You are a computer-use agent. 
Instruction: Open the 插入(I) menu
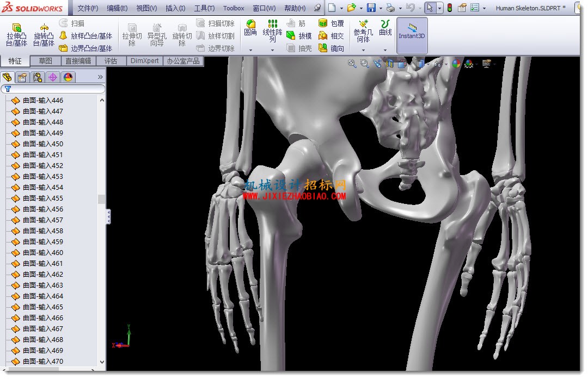[175, 8]
